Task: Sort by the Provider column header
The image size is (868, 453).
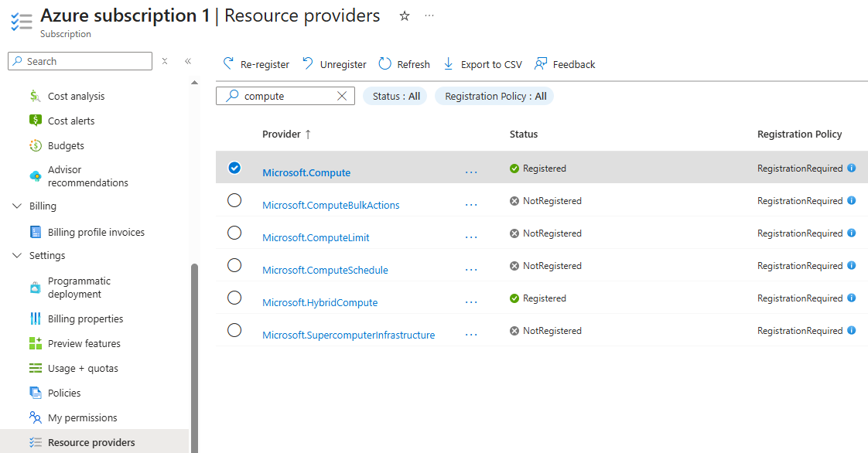Action: [287, 134]
